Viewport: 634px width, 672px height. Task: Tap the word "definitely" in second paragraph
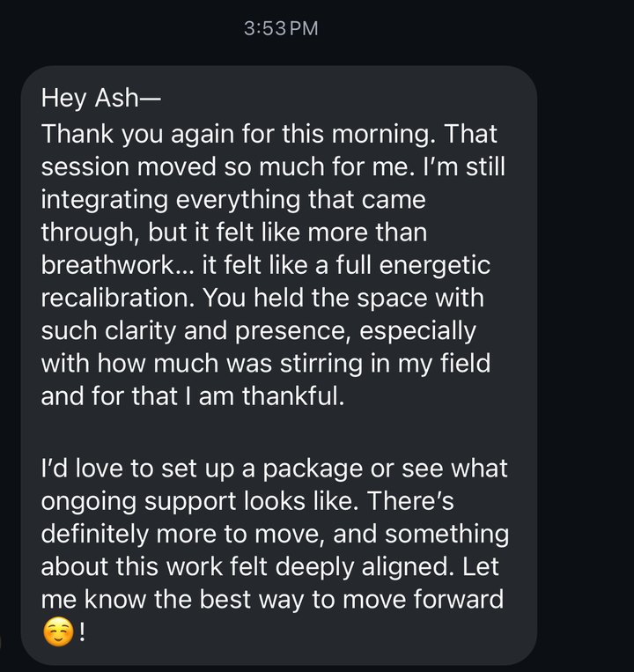point(95,534)
